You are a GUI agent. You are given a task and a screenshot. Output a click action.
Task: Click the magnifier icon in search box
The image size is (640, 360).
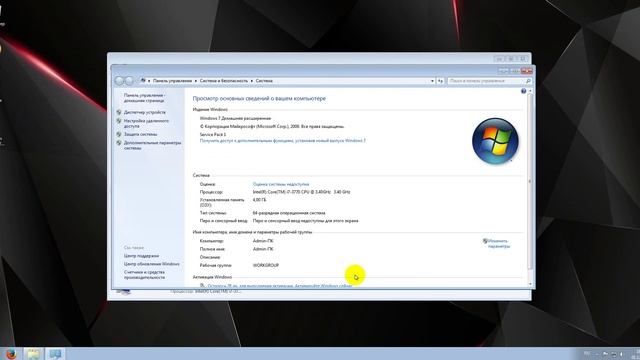(528, 81)
